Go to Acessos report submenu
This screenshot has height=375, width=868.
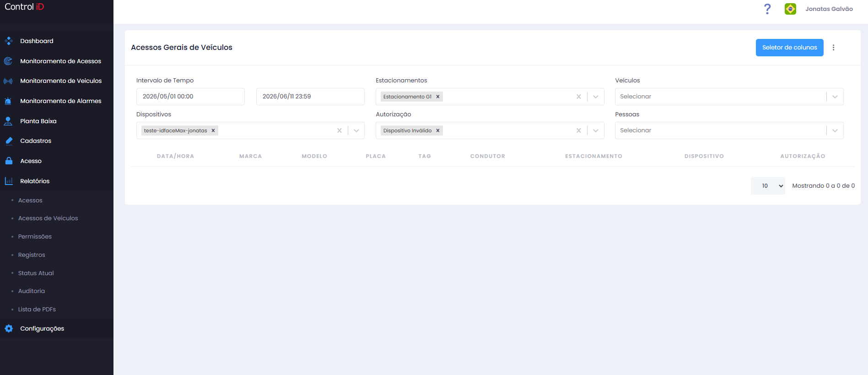point(30,200)
